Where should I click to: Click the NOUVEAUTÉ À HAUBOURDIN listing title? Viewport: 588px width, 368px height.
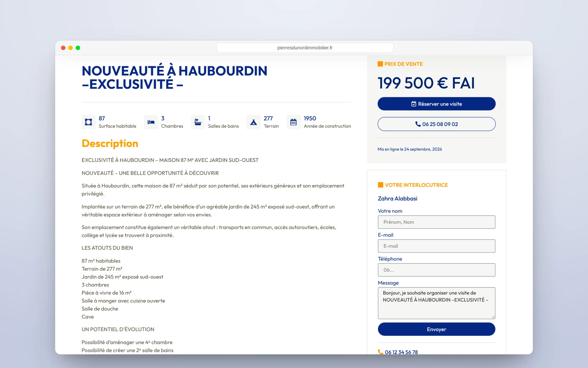click(175, 78)
